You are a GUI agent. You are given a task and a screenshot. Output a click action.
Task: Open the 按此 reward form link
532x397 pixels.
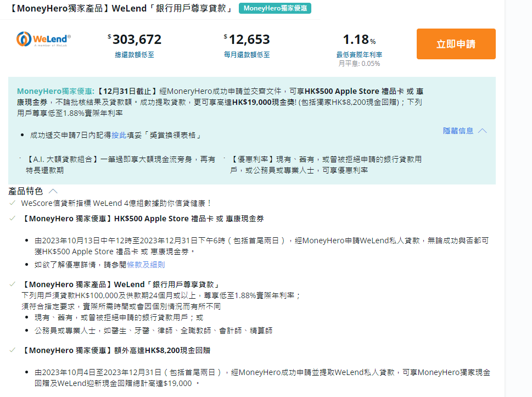tap(119, 136)
